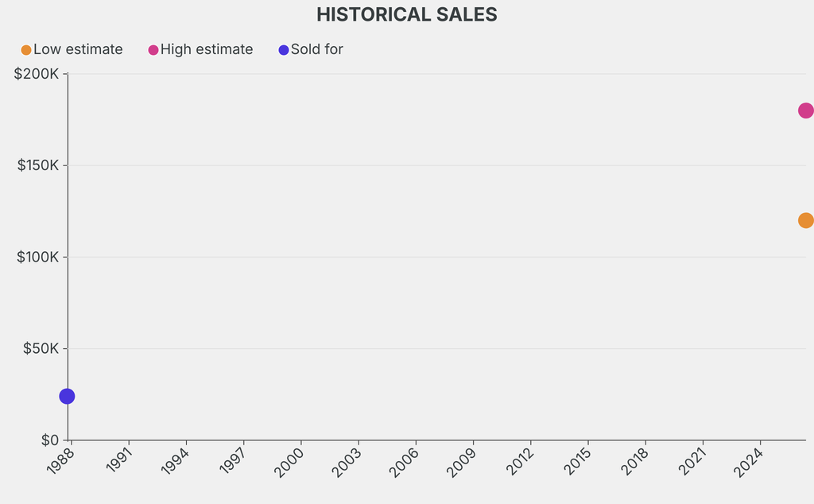This screenshot has width=814, height=504.
Task: Click the $200K y-axis label
Action: click(37, 74)
